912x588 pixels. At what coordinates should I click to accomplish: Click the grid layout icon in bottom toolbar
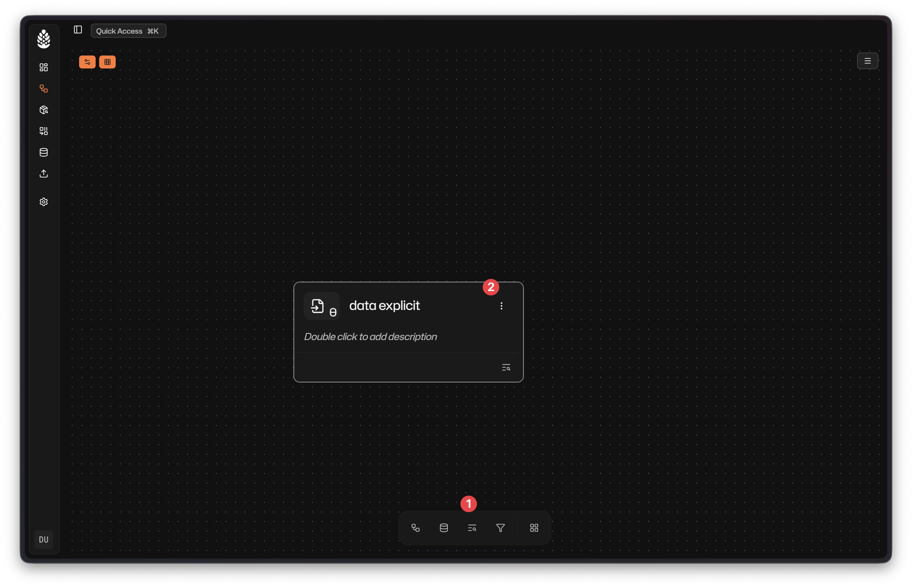point(533,528)
